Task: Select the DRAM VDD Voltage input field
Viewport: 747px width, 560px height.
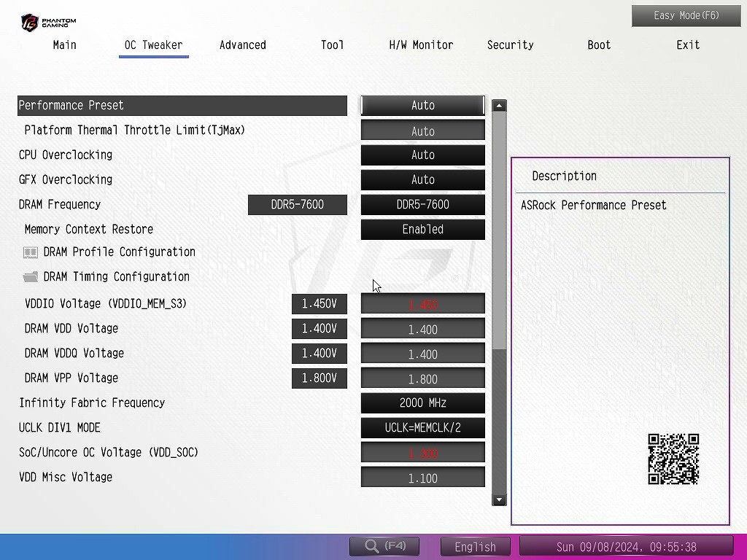Action: point(422,329)
